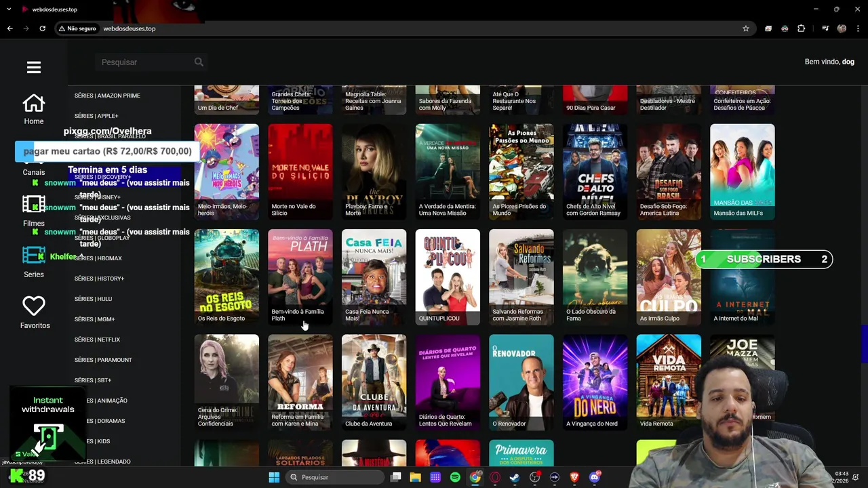Open the Filmes section in sidebar
Screen dimensions: 868x488
(x=34, y=211)
